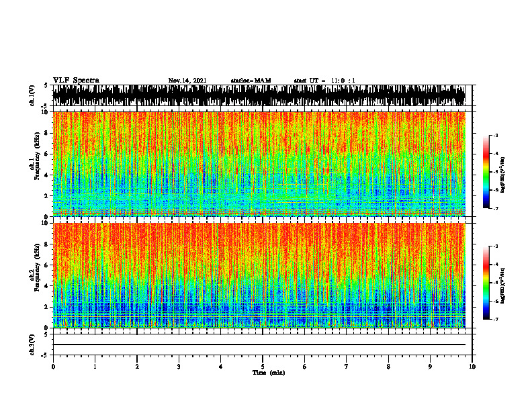Click the ch.1(V) axis label
Image resolution: width=532 pixels, height=411 pixels.
pyautogui.click(x=32, y=95)
